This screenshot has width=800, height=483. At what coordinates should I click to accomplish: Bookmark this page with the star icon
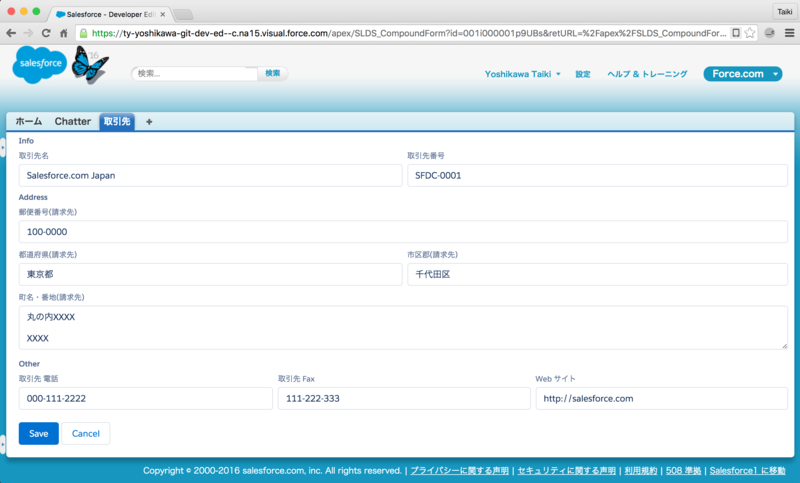click(x=749, y=33)
